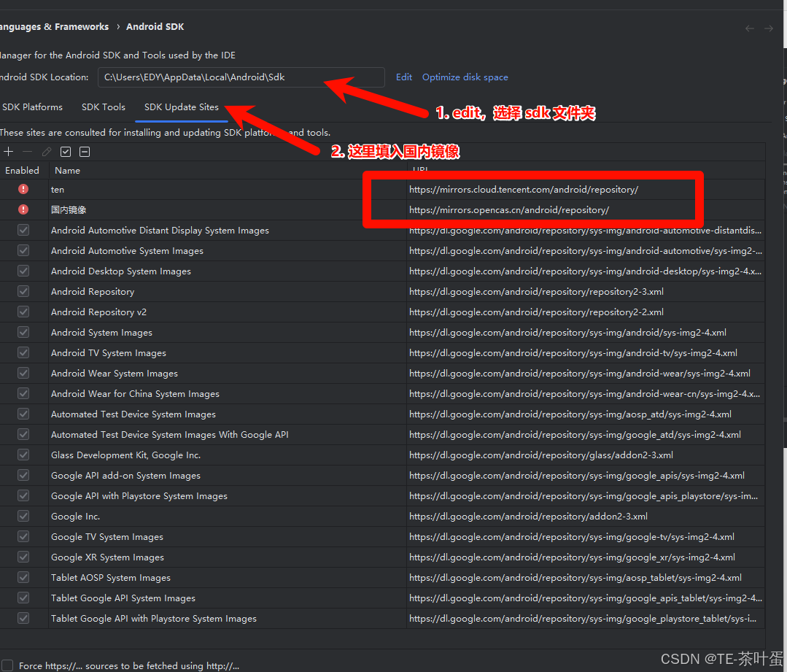Viewport: 787px width, 672px height.
Task: Deselect all update sites with minus-box icon
Action: point(85,152)
